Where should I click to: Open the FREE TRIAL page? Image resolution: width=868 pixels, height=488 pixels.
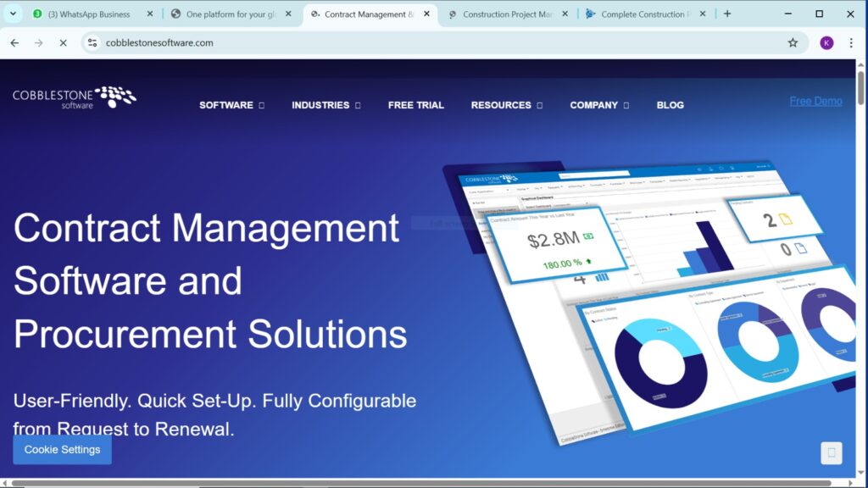(415, 105)
